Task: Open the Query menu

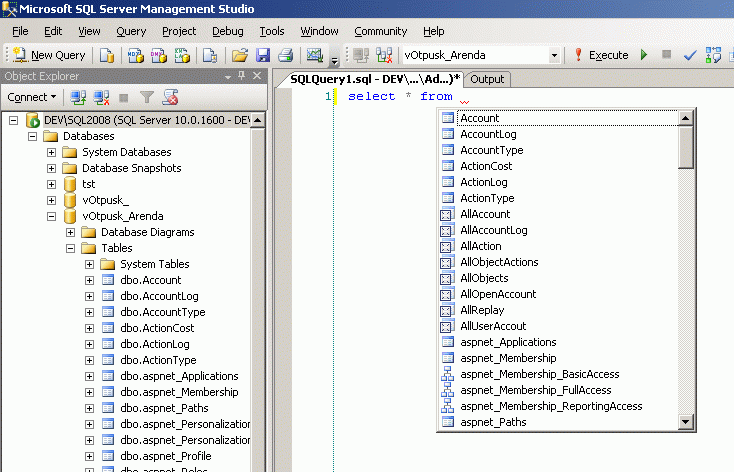Action: point(131,31)
